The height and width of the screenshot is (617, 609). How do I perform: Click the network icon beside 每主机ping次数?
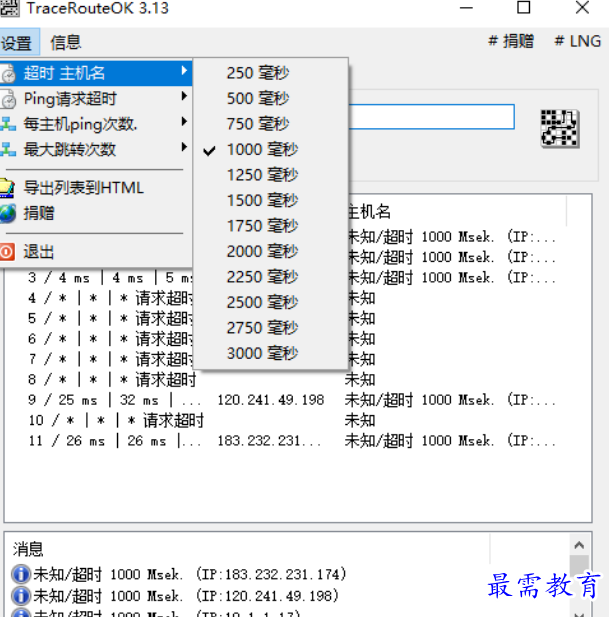point(8,124)
